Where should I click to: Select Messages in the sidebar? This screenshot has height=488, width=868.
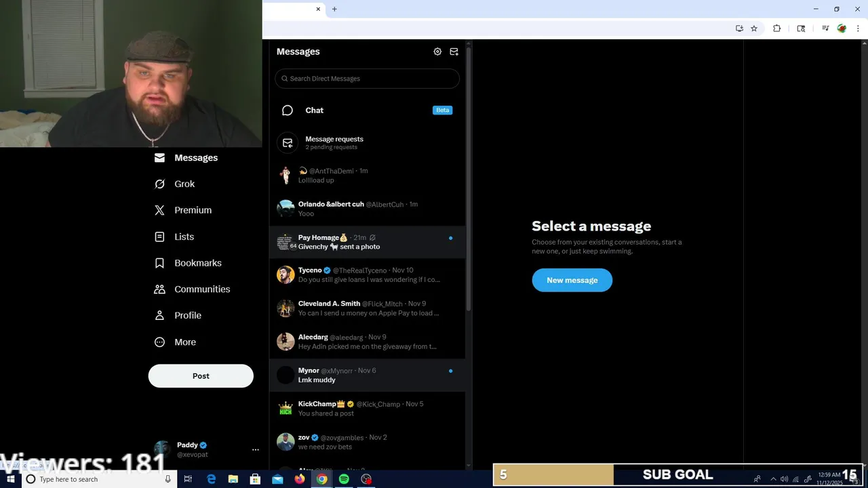(186, 158)
